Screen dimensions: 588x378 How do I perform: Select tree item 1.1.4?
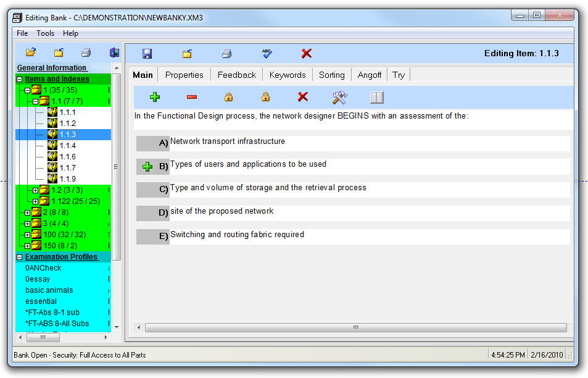tap(67, 146)
